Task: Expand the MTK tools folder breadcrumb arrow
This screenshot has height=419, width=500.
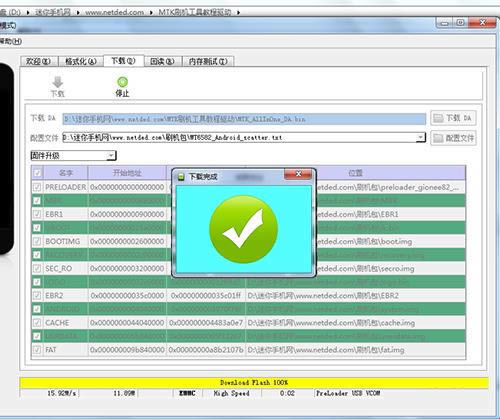Action: (x=238, y=12)
